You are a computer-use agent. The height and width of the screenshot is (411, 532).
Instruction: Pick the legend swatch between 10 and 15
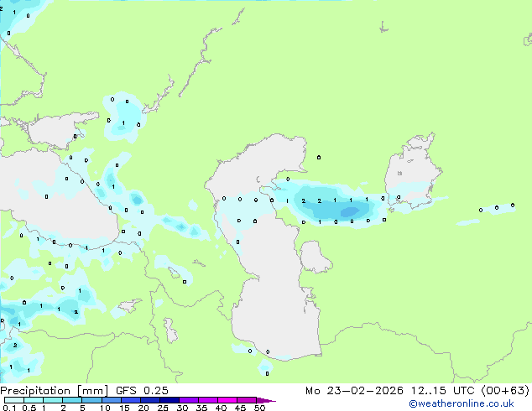(112, 400)
